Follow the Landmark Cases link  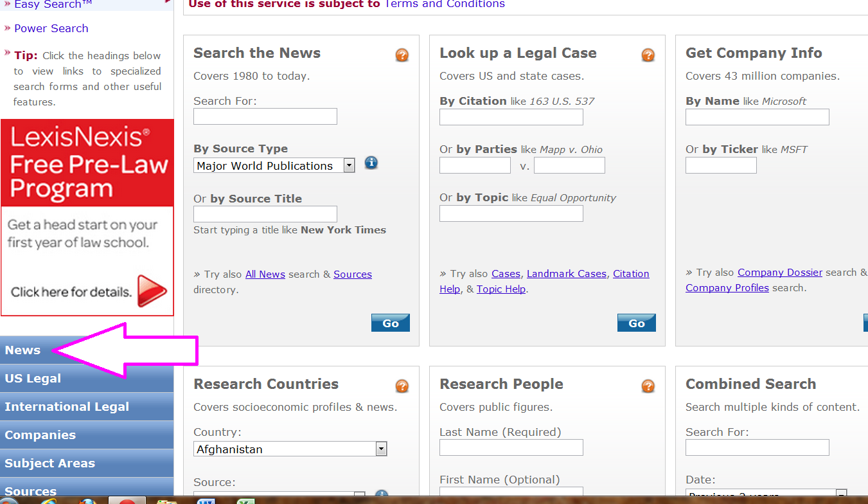click(567, 274)
